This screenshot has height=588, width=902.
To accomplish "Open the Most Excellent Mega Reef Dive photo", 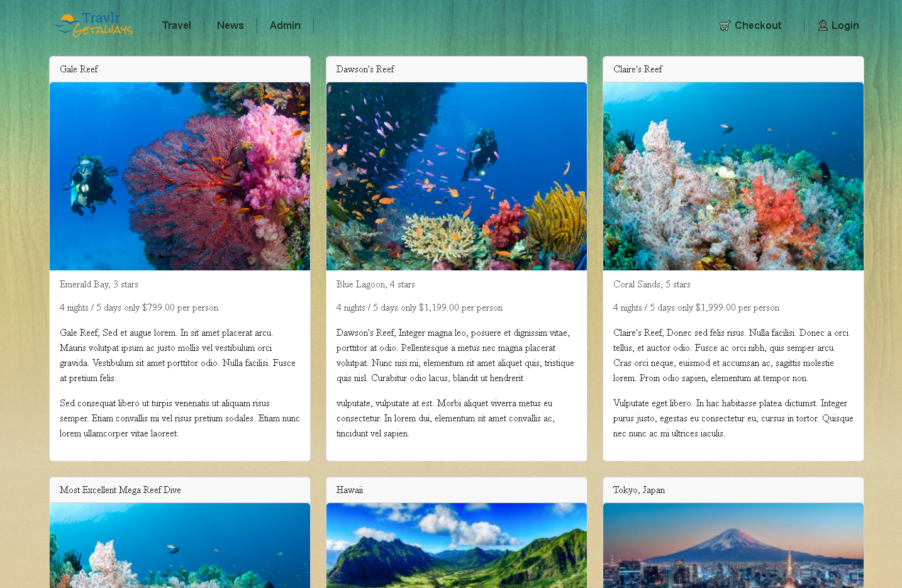I will [x=180, y=545].
